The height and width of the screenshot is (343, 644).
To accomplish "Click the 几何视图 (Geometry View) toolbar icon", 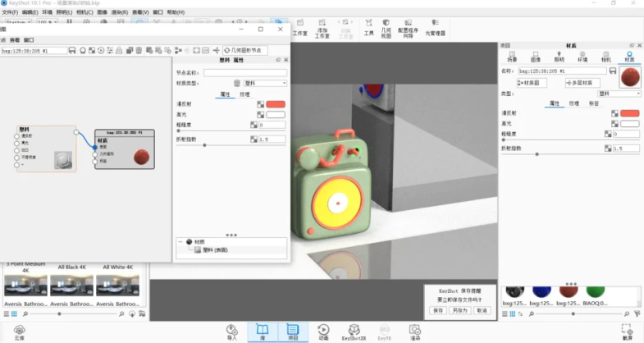I will click(x=386, y=29).
